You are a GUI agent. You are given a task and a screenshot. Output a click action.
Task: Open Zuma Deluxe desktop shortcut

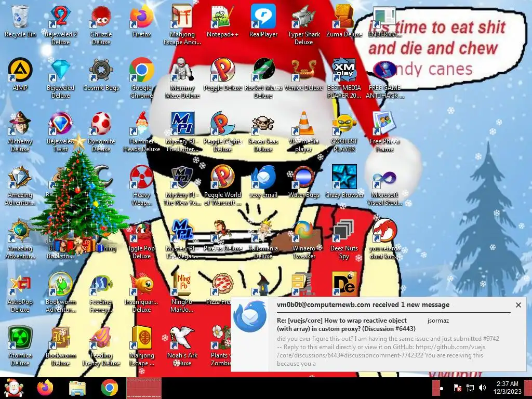(x=344, y=21)
